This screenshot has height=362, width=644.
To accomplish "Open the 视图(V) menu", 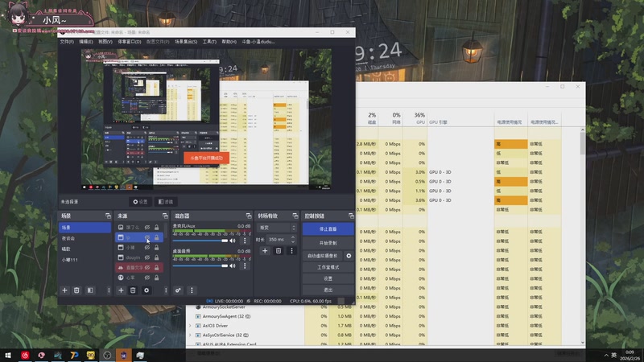I will [x=105, y=42].
